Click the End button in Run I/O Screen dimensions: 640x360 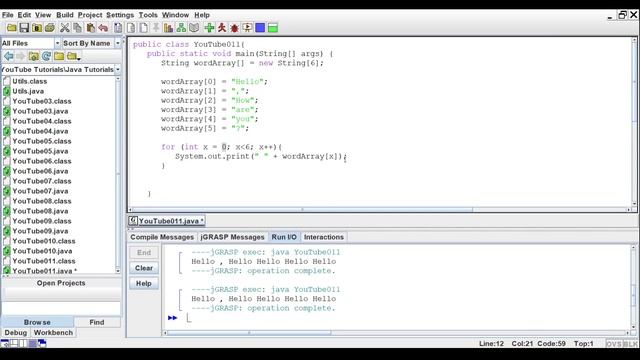click(x=144, y=252)
